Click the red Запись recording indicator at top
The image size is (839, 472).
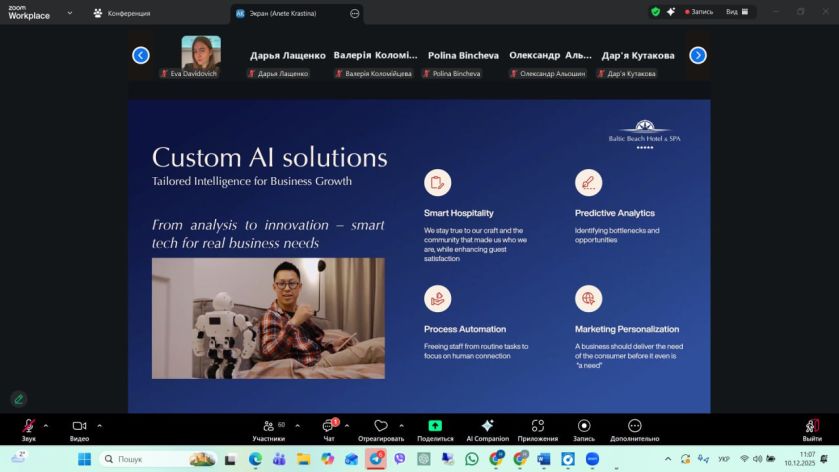(x=699, y=12)
